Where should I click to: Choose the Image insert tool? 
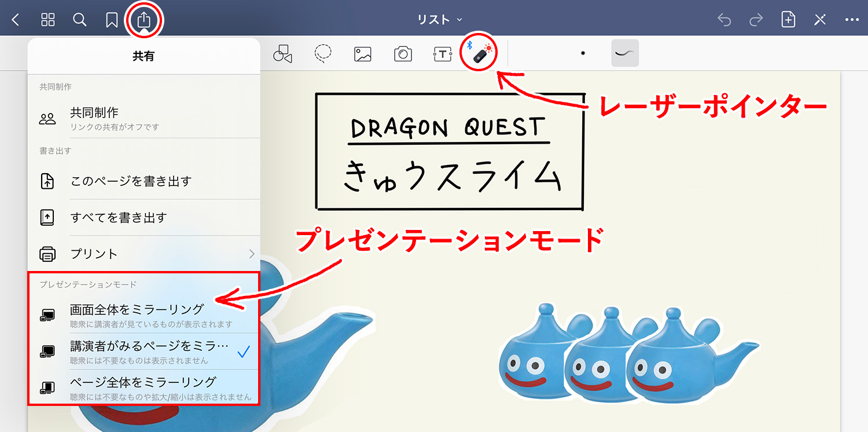pyautogui.click(x=363, y=54)
